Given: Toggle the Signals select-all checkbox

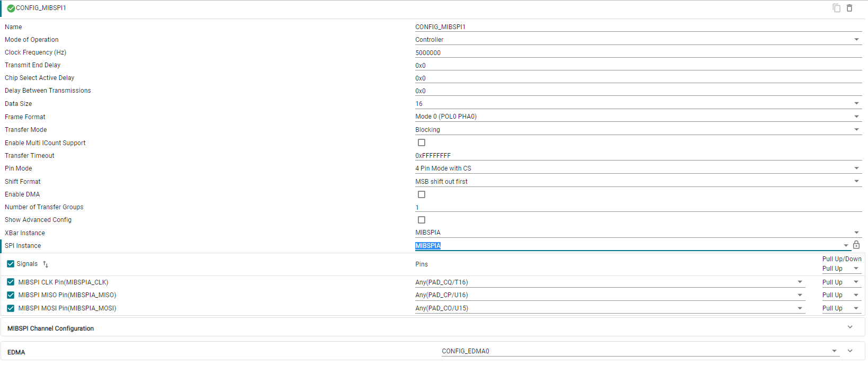Looking at the screenshot, I should 11,264.
